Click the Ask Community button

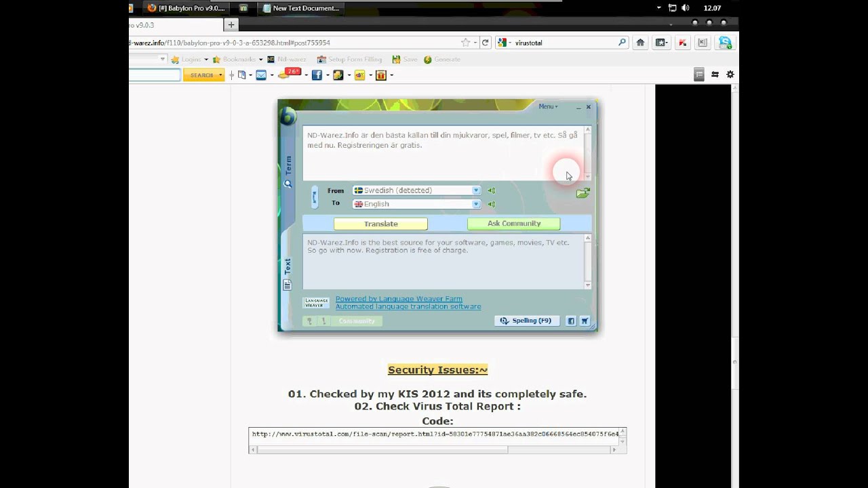514,224
